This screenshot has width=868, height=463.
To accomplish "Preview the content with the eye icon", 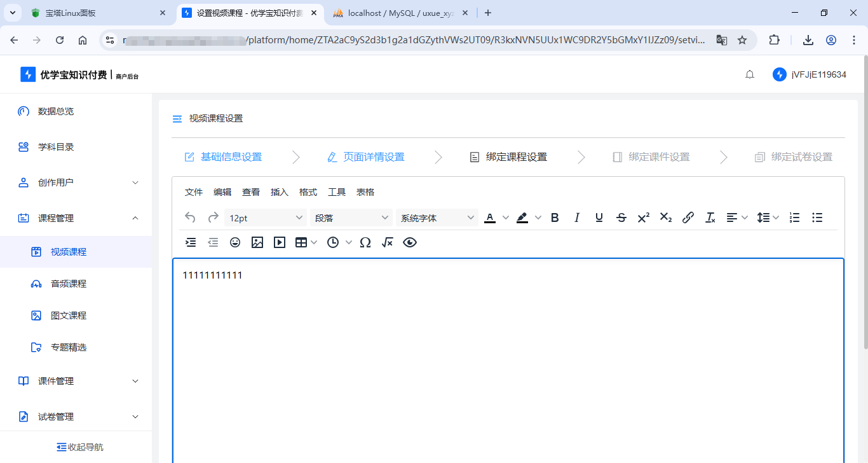I will click(409, 242).
